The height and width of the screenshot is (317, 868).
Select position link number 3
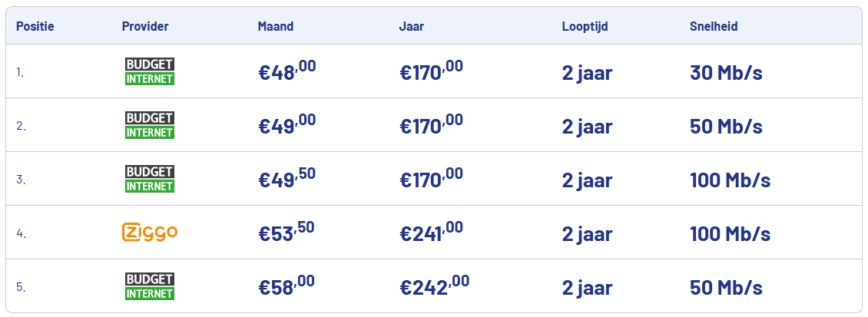[x=21, y=180]
